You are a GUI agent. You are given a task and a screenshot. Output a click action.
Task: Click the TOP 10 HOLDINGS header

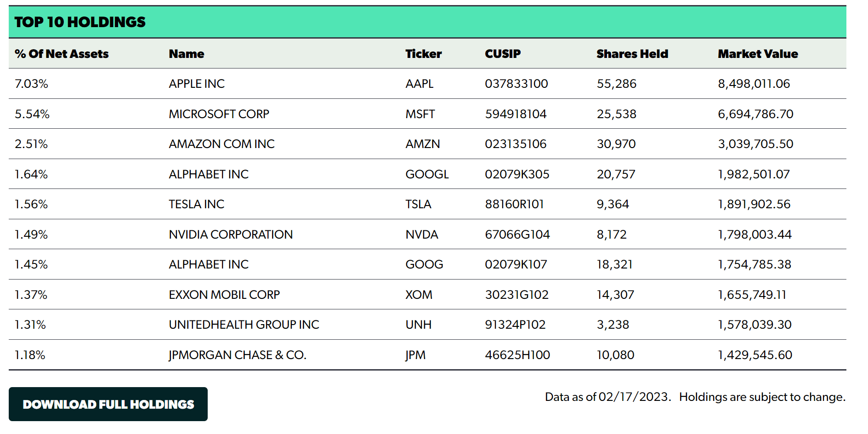80,21
